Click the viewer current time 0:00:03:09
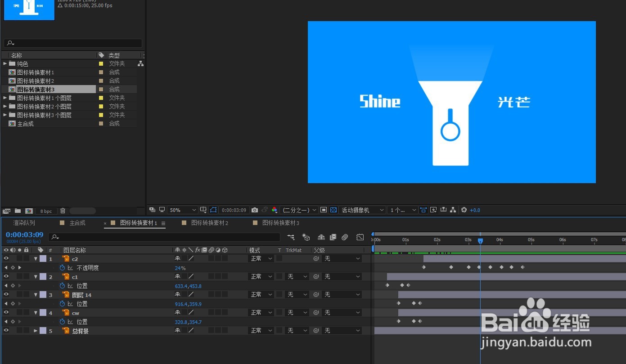The height and width of the screenshot is (364, 626). (234, 210)
